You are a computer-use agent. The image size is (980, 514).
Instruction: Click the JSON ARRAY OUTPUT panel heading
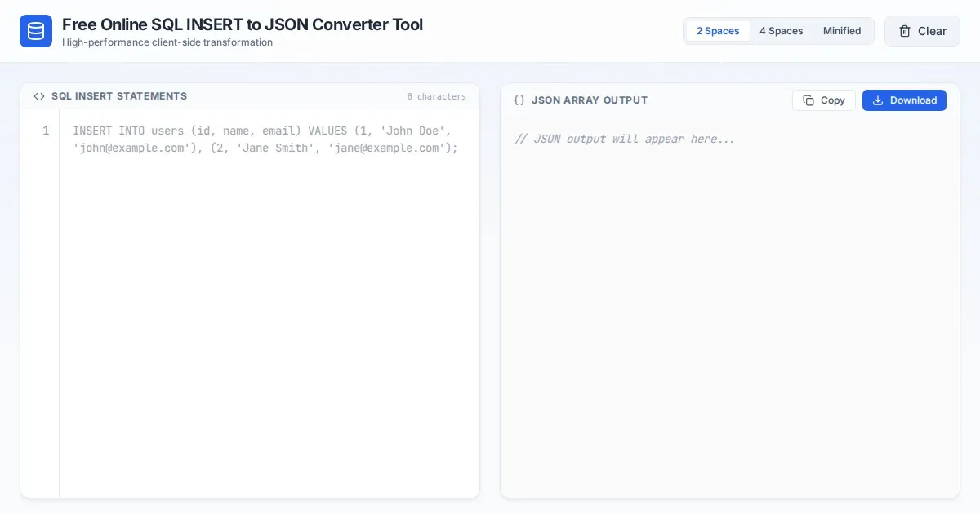click(x=589, y=100)
